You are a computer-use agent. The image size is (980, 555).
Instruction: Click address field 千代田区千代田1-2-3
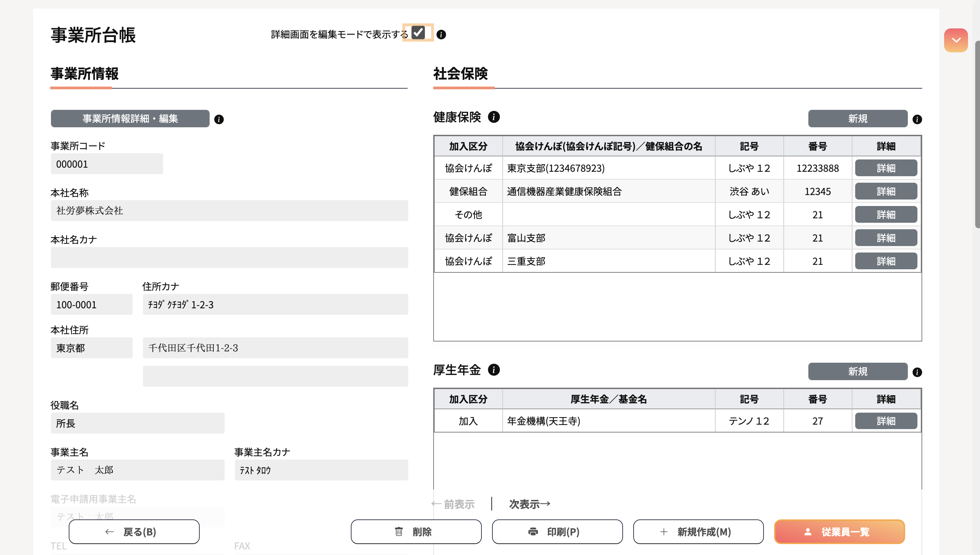[x=275, y=348]
